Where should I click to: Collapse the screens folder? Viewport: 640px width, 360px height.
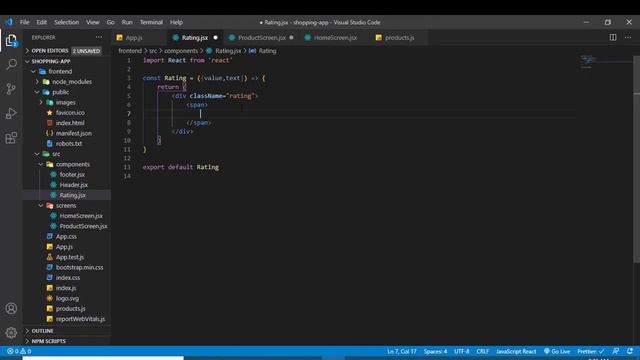[41, 205]
